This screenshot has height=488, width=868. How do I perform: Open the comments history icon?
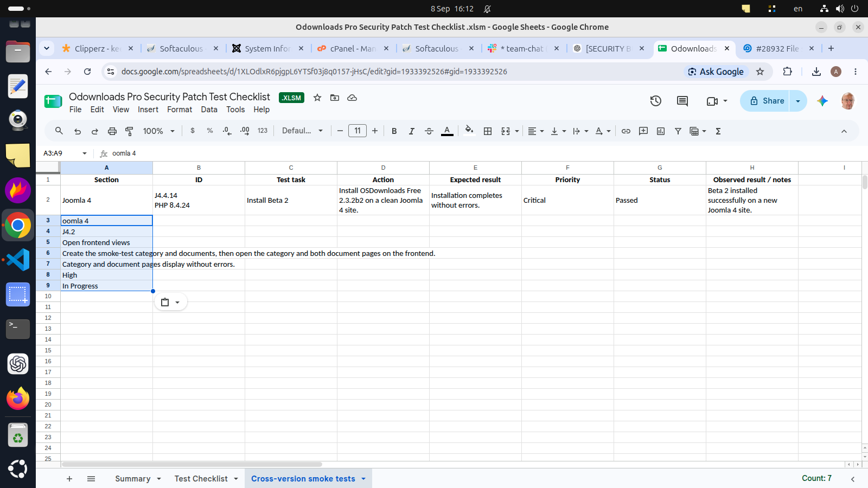[682, 101]
